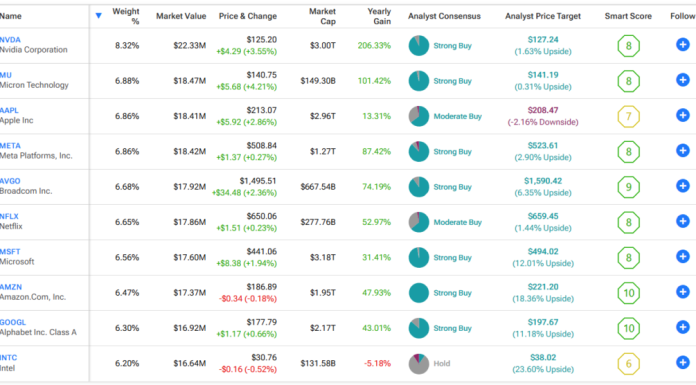Open GOOGL ticker link
696x385 pixels.
pyautogui.click(x=13, y=322)
